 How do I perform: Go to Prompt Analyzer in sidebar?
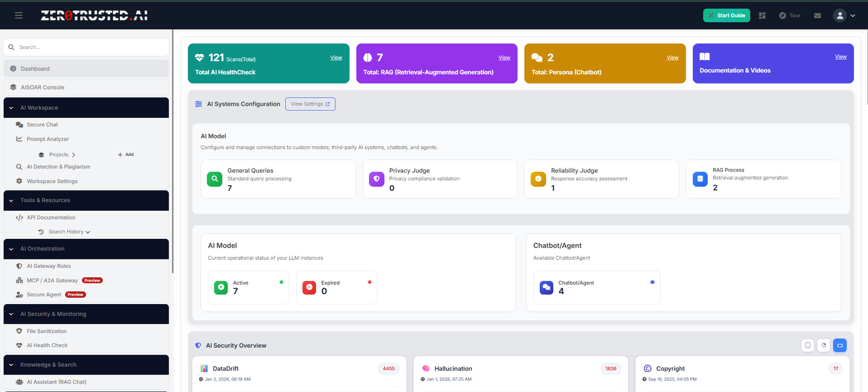48,139
